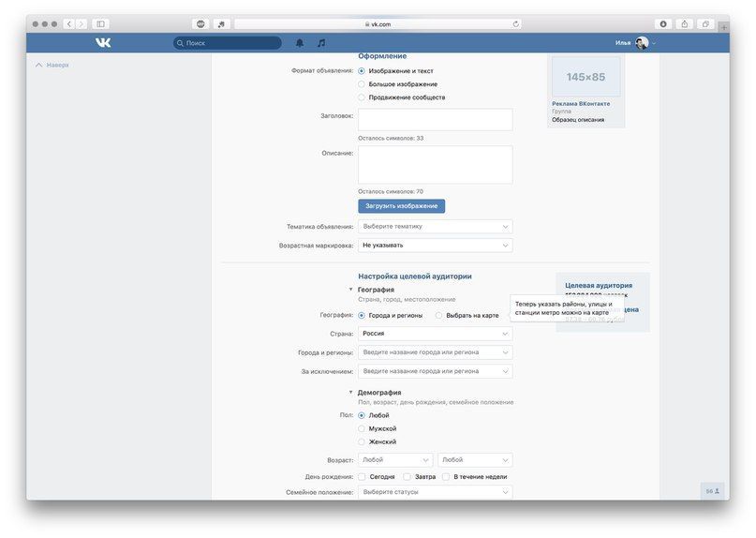This screenshot has width=756, height=538.
Task: Open the Safari downloads icon
Action: point(663,23)
